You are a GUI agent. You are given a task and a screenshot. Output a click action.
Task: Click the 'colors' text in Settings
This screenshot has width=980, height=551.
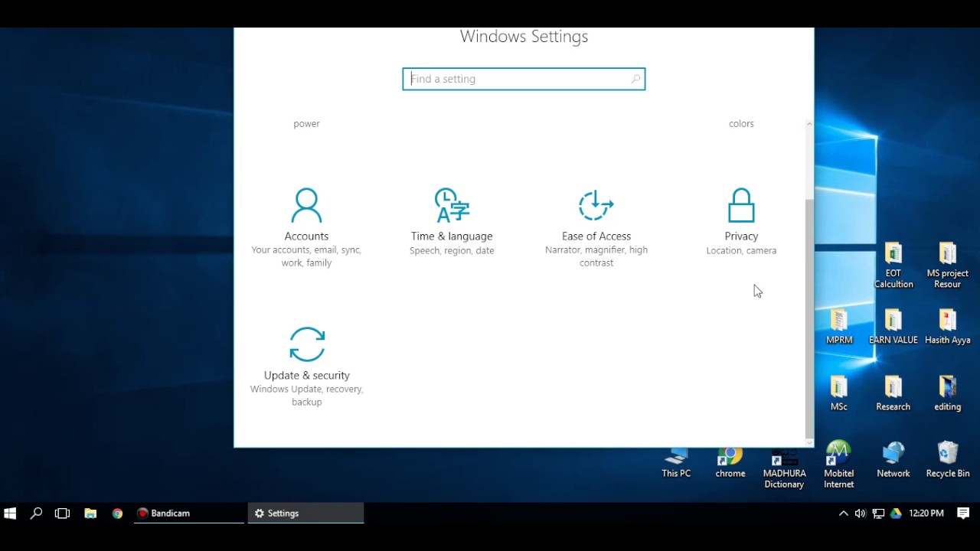click(741, 124)
